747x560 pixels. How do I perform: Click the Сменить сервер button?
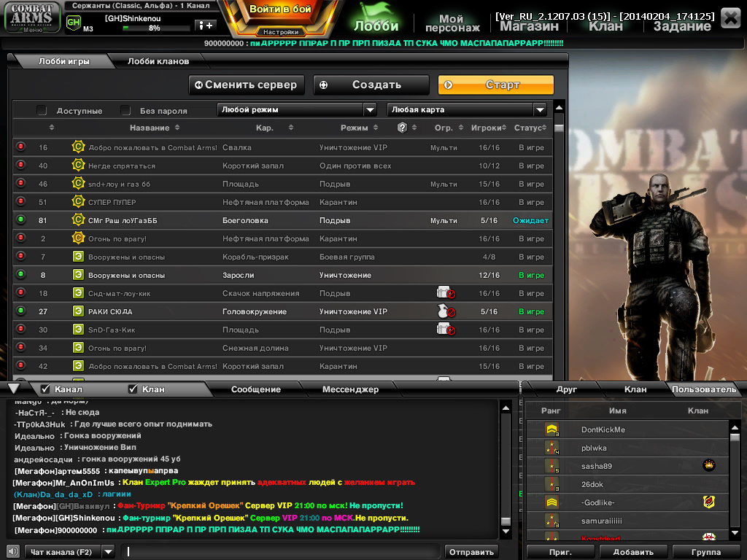click(247, 85)
